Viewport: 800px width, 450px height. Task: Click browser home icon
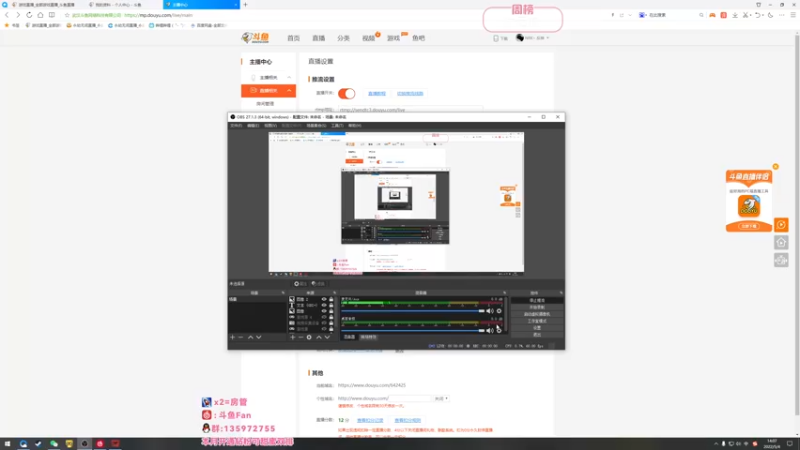pyautogui.click(x=40, y=15)
